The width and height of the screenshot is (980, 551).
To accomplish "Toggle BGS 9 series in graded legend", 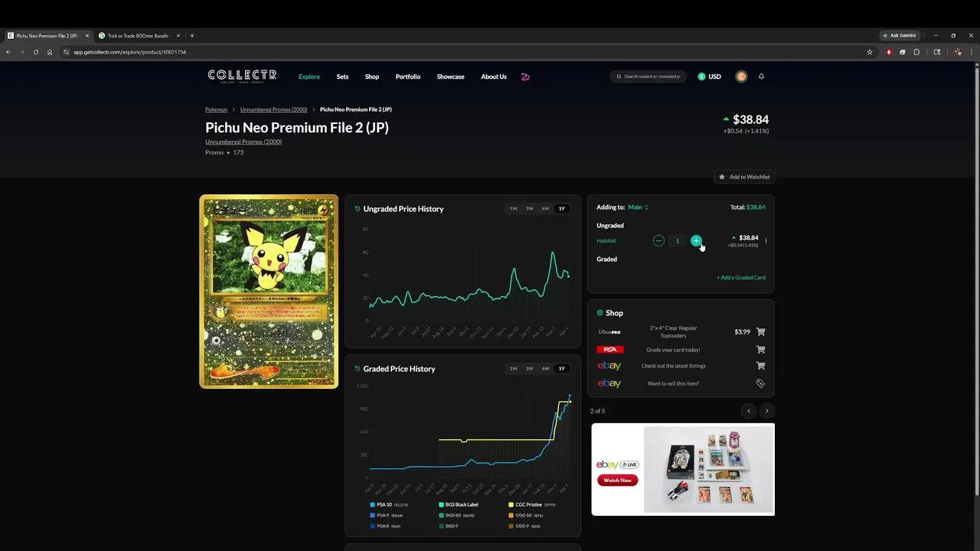I will click(x=449, y=526).
